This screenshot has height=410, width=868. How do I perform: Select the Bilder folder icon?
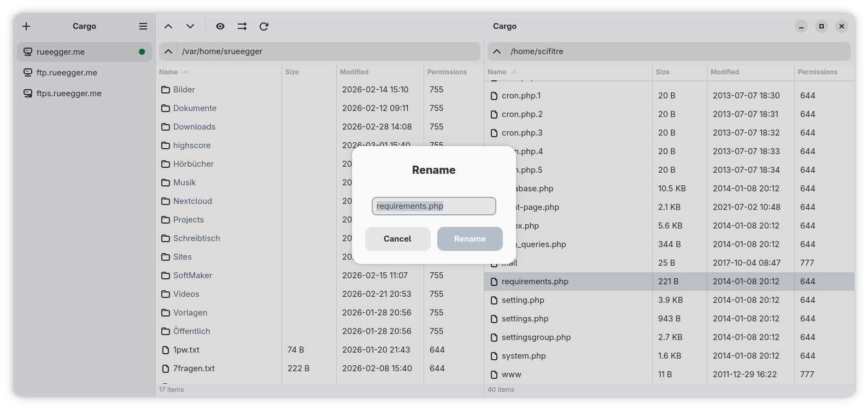click(x=166, y=90)
